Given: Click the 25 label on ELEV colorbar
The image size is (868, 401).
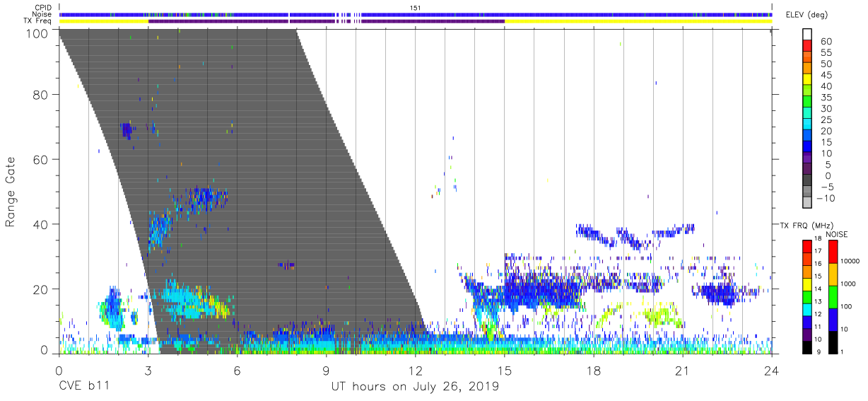Looking at the screenshot, I should [826, 120].
